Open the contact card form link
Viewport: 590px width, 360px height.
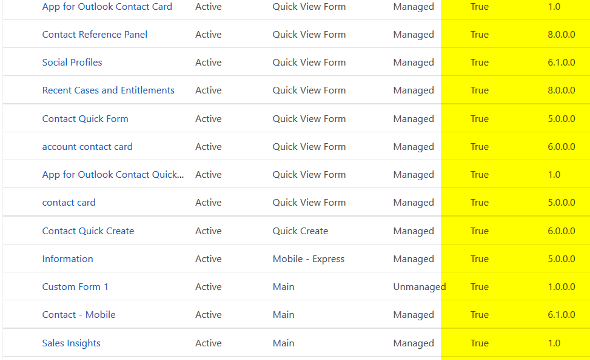[x=68, y=202]
